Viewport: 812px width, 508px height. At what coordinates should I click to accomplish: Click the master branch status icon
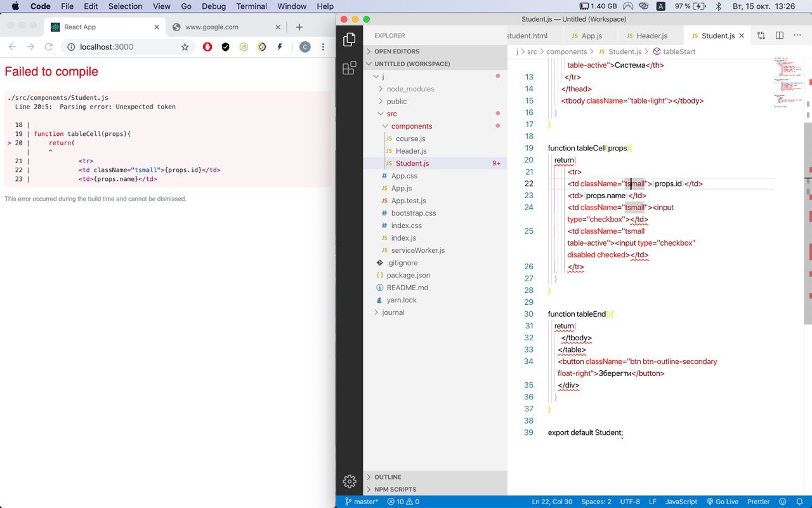click(361, 502)
